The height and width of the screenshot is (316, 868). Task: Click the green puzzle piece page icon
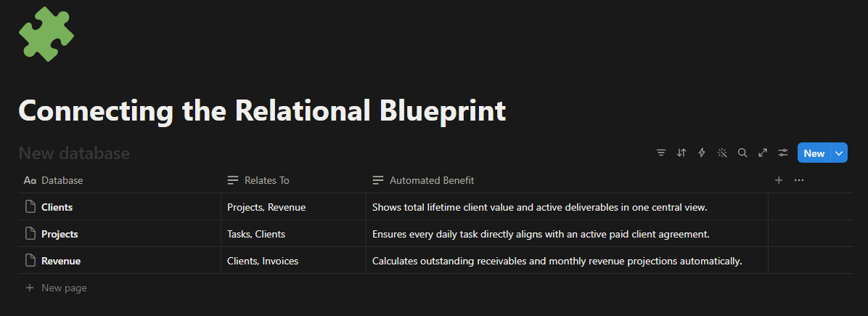click(x=46, y=34)
